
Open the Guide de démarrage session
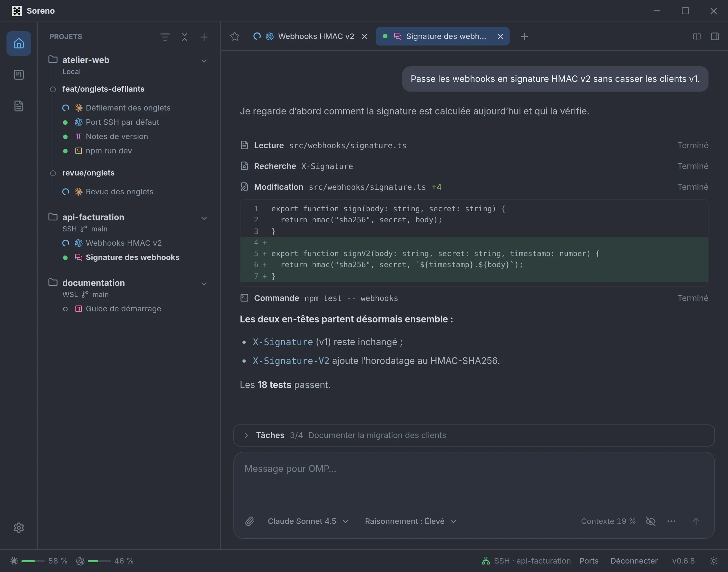click(123, 309)
